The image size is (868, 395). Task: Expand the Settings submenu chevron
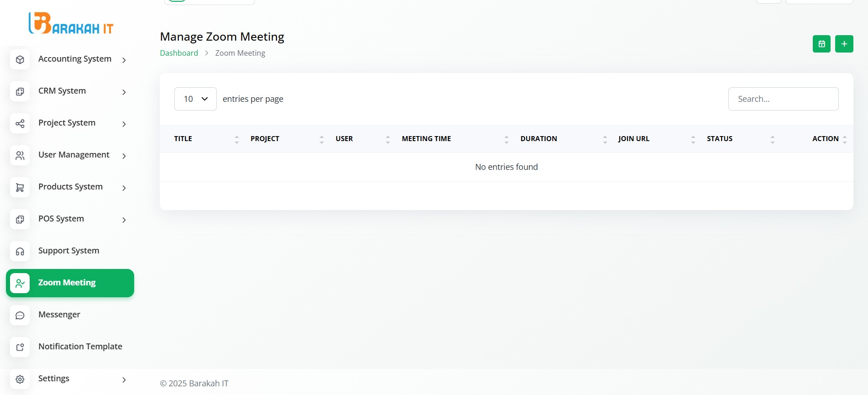[x=124, y=379]
